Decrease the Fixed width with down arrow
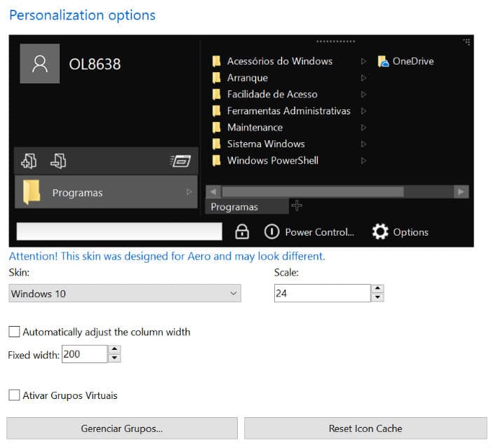 [x=114, y=358]
